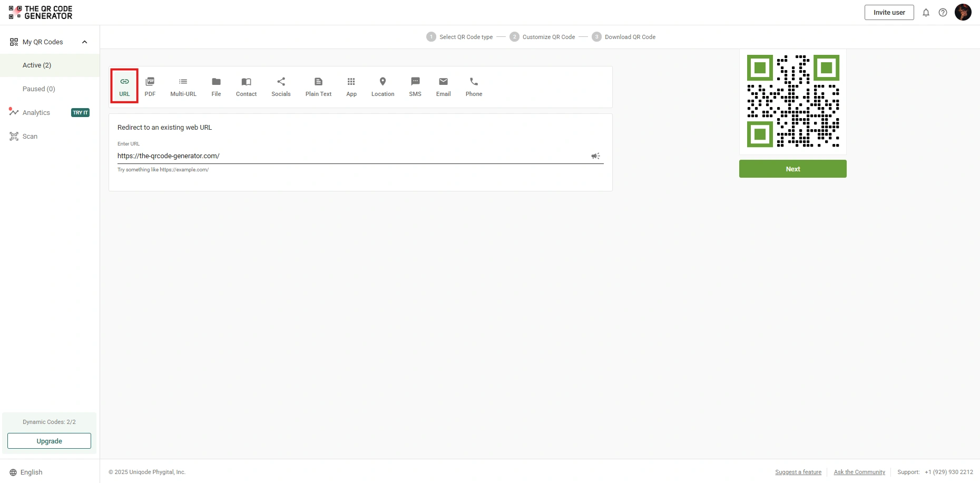Choose the Socials QR code type
Image resolution: width=980 pixels, height=483 pixels.
pos(281,86)
